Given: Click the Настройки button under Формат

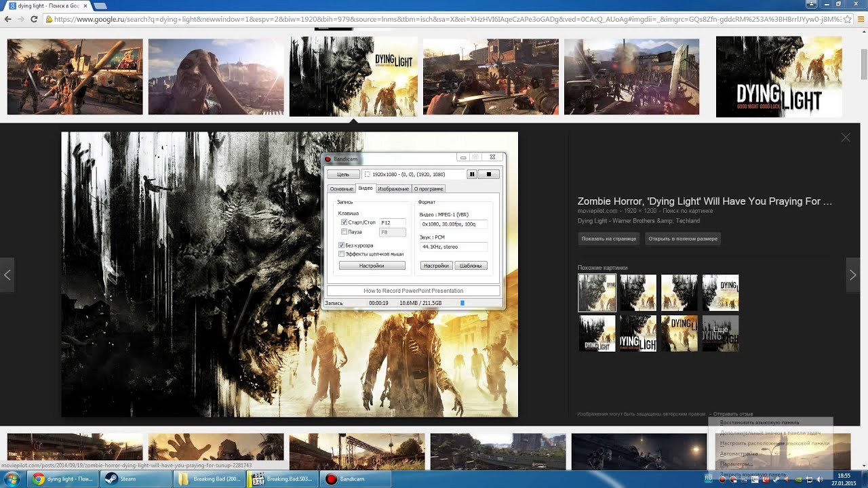Looking at the screenshot, I should [x=436, y=266].
